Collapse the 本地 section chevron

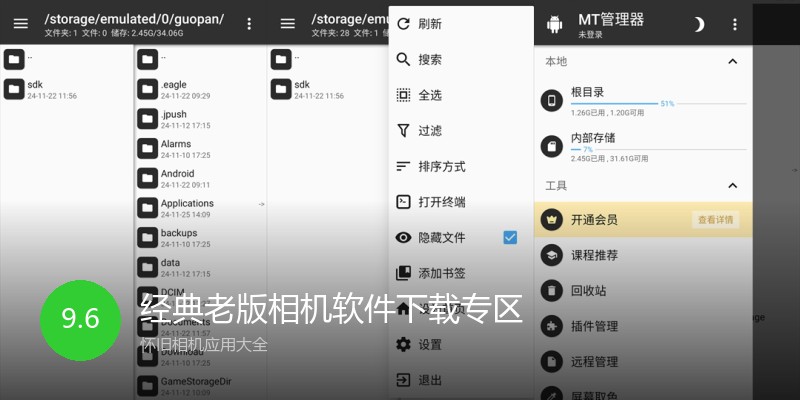(x=733, y=62)
